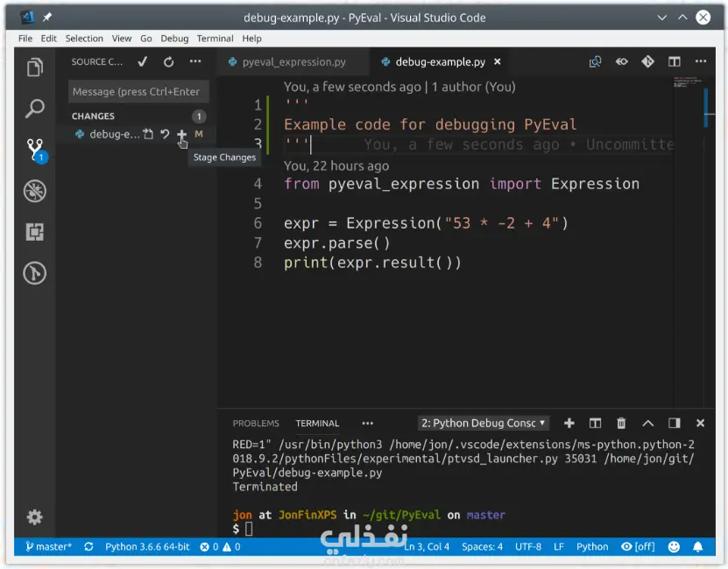Open the Selection menu
728x569 pixels.
(x=84, y=39)
